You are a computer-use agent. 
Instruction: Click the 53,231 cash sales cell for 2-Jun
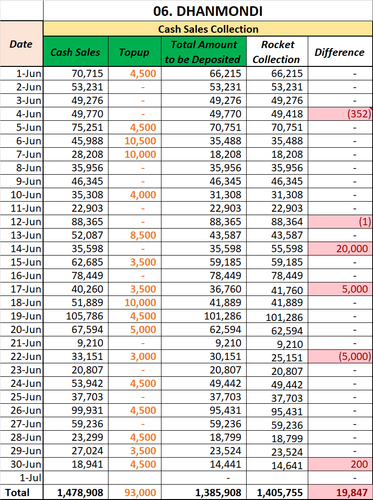pos(76,87)
